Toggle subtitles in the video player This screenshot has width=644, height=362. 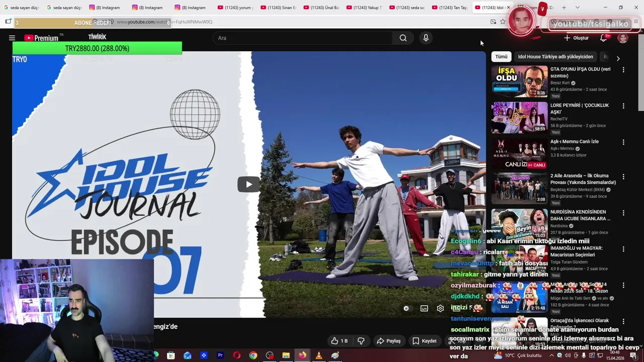(x=424, y=308)
